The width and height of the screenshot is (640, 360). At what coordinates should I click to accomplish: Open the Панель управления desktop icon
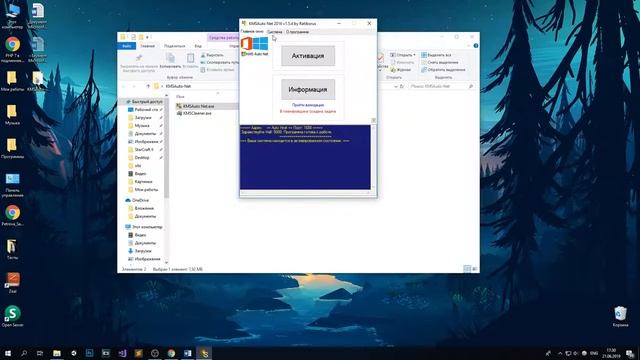click(12, 184)
